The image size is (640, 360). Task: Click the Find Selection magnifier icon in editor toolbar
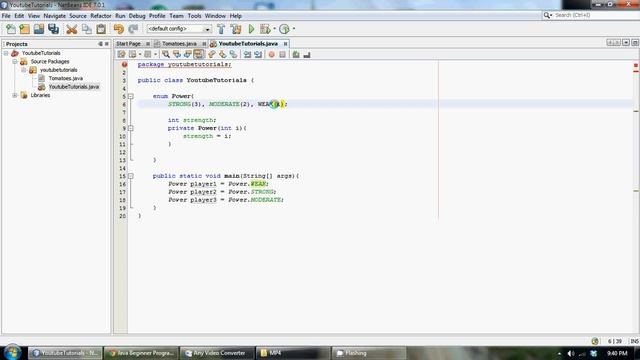(x=166, y=54)
